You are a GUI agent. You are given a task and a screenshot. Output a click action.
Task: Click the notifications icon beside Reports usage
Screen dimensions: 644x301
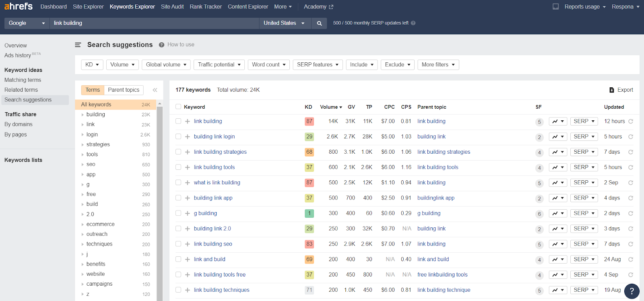point(556,6)
